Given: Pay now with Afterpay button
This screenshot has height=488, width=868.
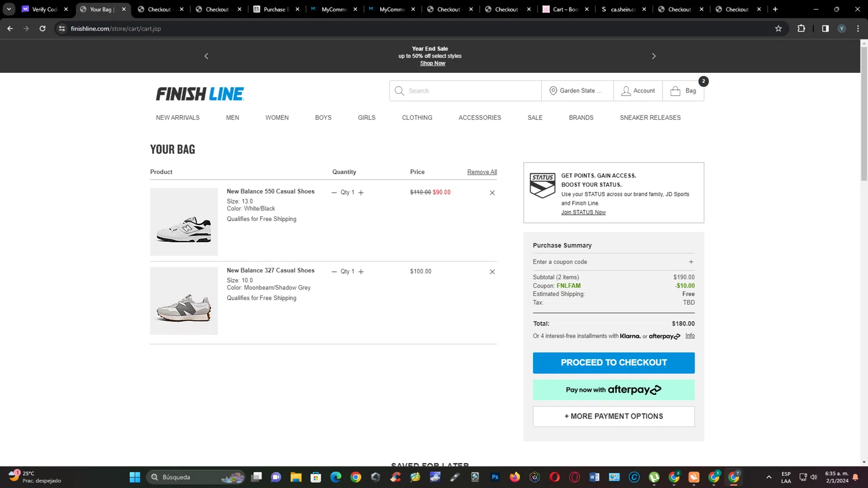Looking at the screenshot, I should pos(614,390).
